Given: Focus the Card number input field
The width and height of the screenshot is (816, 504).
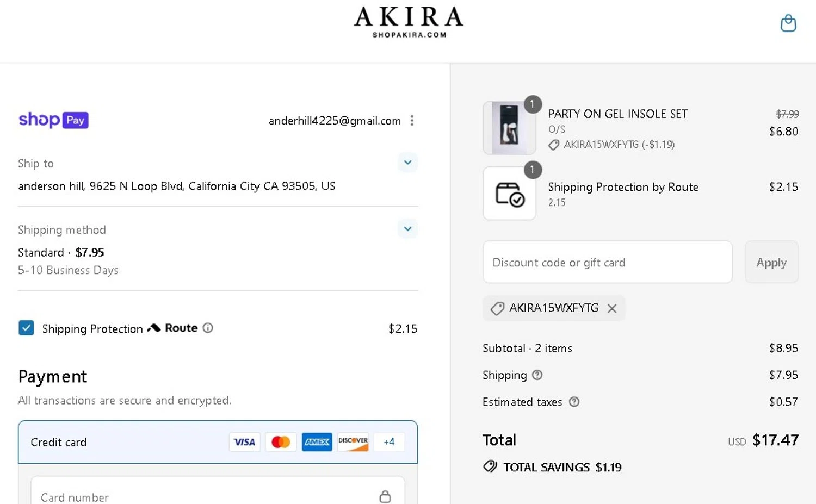Looking at the screenshot, I should [218, 491].
